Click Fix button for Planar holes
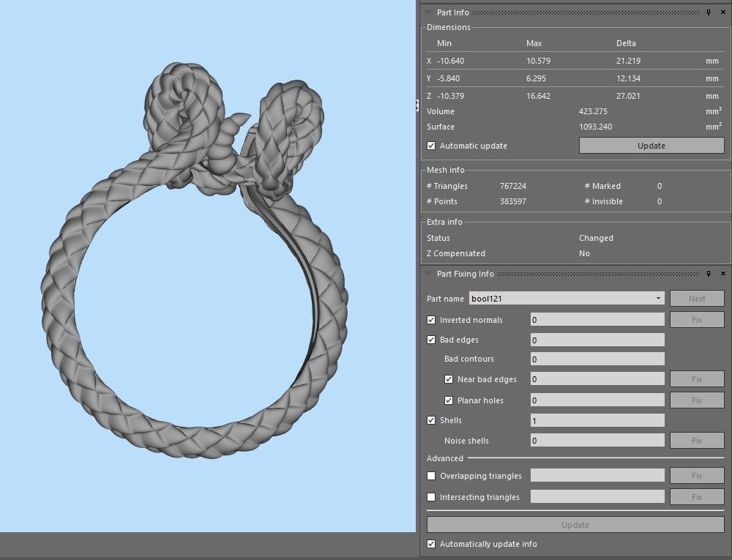The width and height of the screenshot is (732, 560). click(x=697, y=400)
